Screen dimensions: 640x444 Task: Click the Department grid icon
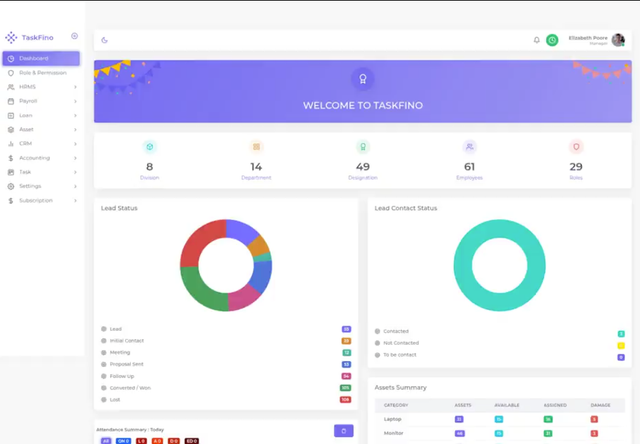click(256, 147)
